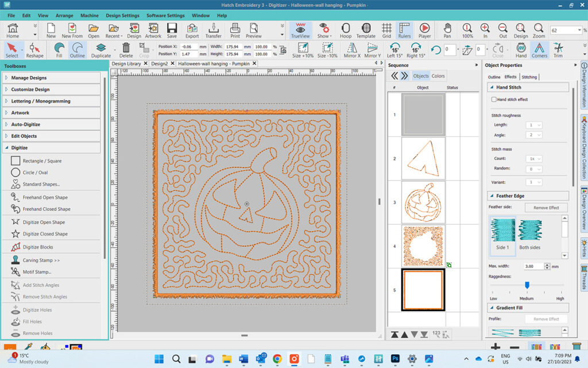
Task: Click the Export icon
Action: coord(192,30)
